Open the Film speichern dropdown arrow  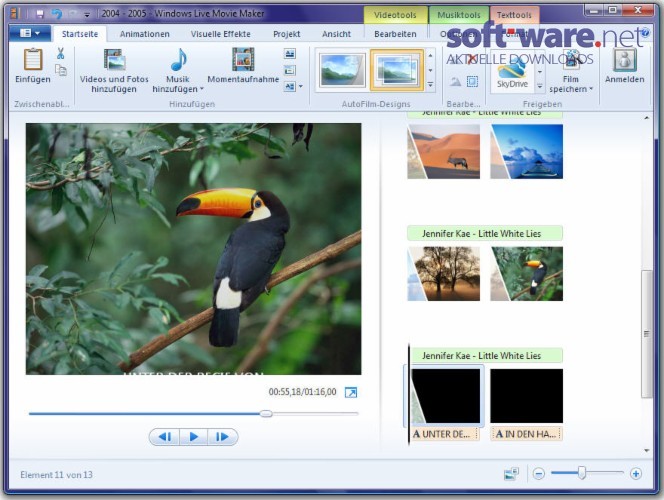[591, 89]
